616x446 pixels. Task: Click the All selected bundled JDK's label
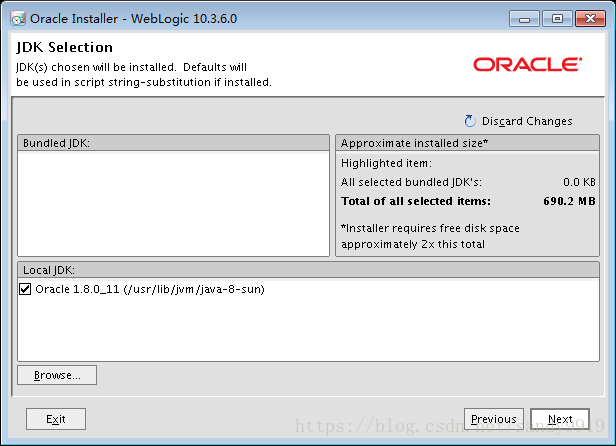pyautogui.click(x=411, y=182)
